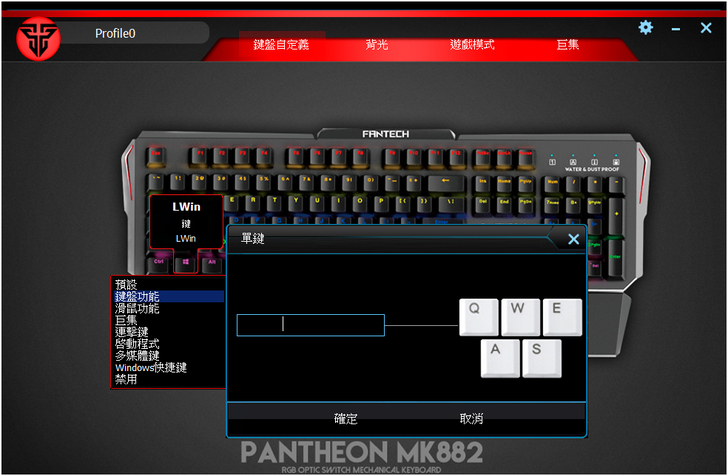The width and height of the screenshot is (728, 476).
Task: Open the 巨集 tab
Action: (567, 45)
